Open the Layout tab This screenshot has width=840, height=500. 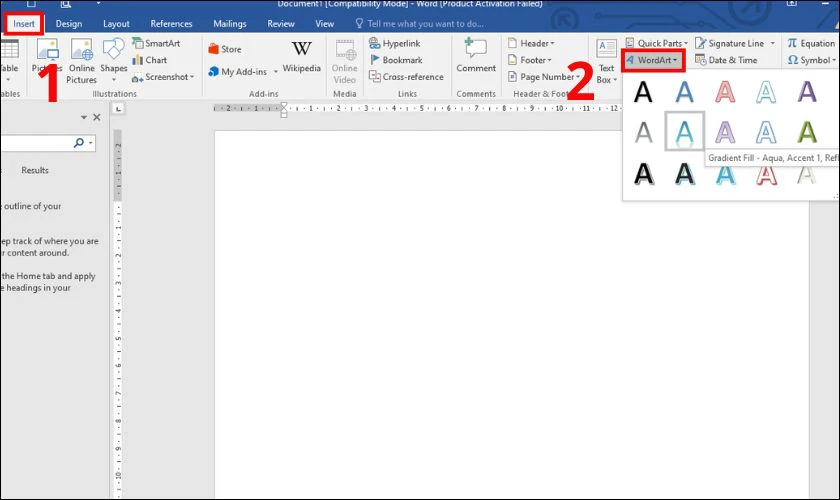click(x=116, y=24)
